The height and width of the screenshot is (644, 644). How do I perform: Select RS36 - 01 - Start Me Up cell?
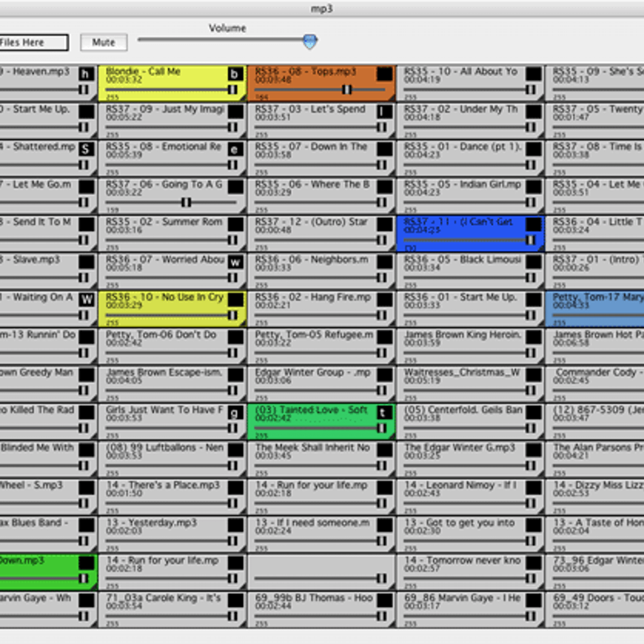pyautogui.click(x=471, y=309)
